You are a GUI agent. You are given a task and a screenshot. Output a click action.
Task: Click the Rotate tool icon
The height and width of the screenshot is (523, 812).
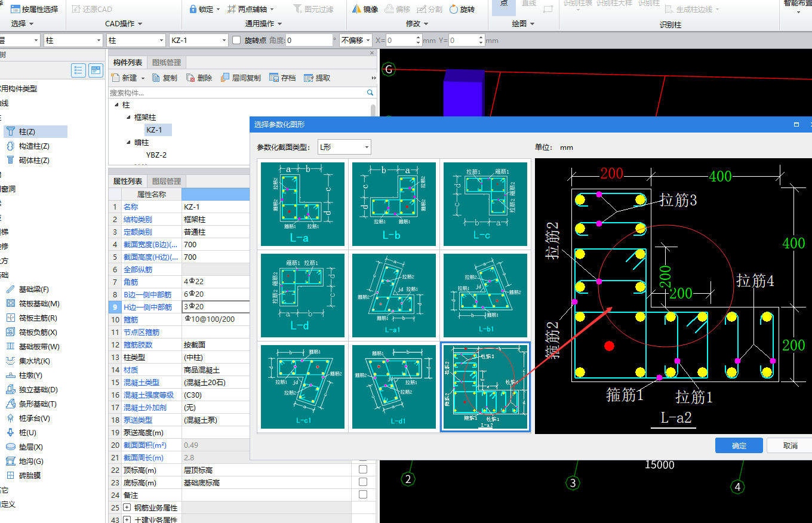point(454,9)
